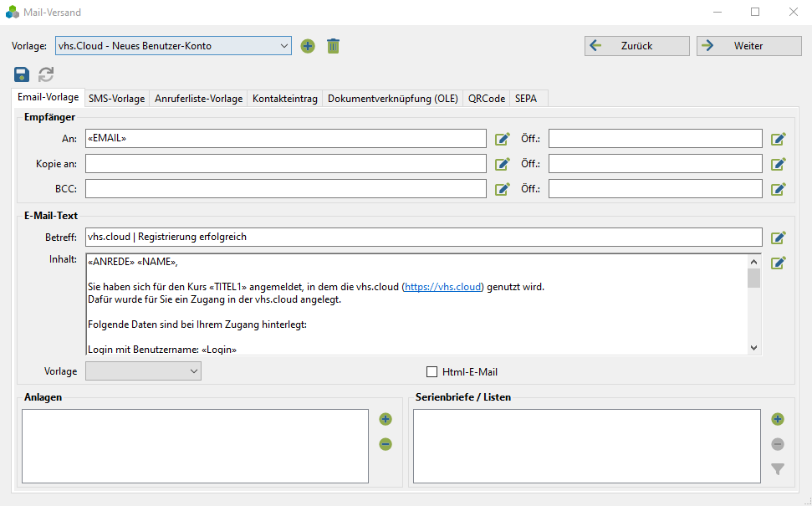Edit the Öff. field beside Kopie an
The height and width of the screenshot is (506, 812).
tap(779, 164)
